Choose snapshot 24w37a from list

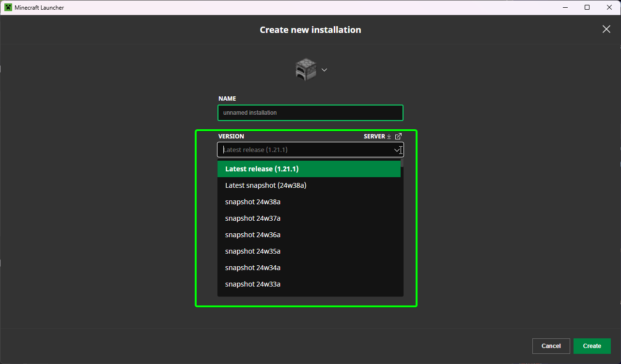point(309,218)
